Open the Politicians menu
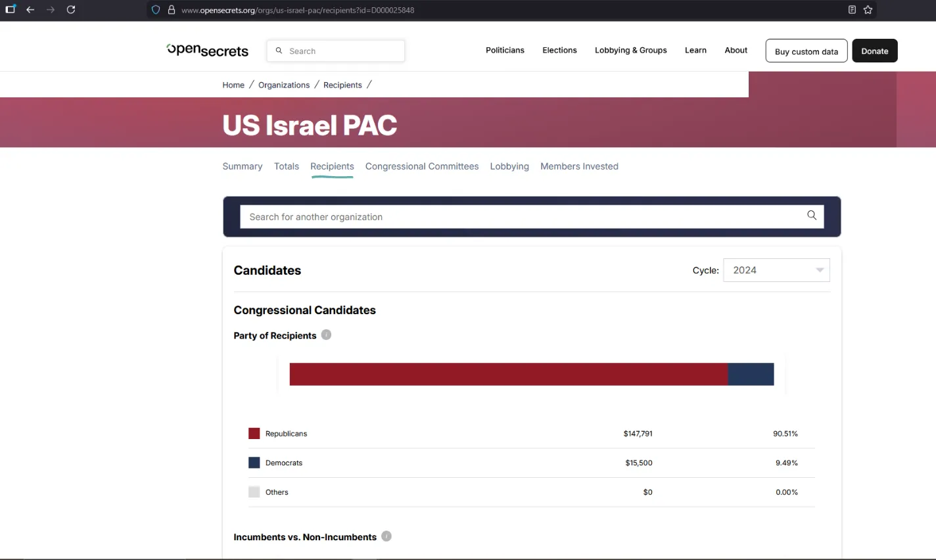Viewport: 936px width, 560px height. pyautogui.click(x=505, y=51)
